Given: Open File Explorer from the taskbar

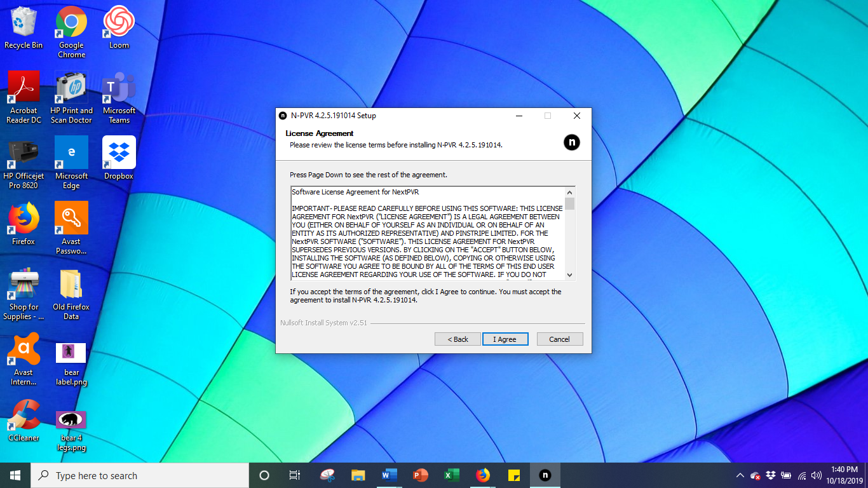Looking at the screenshot, I should (358, 475).
